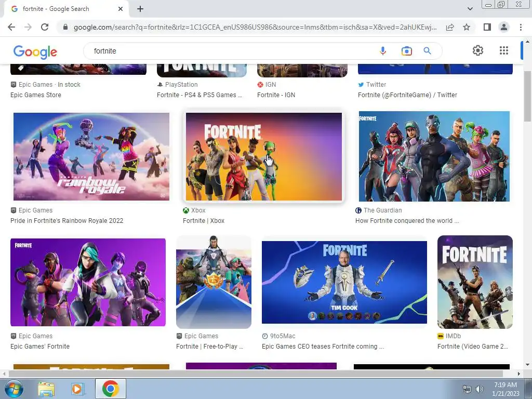532x399 pixels.
Task: Open the Free-to-Play Fortnite image
Action: [x=214, y=282]
